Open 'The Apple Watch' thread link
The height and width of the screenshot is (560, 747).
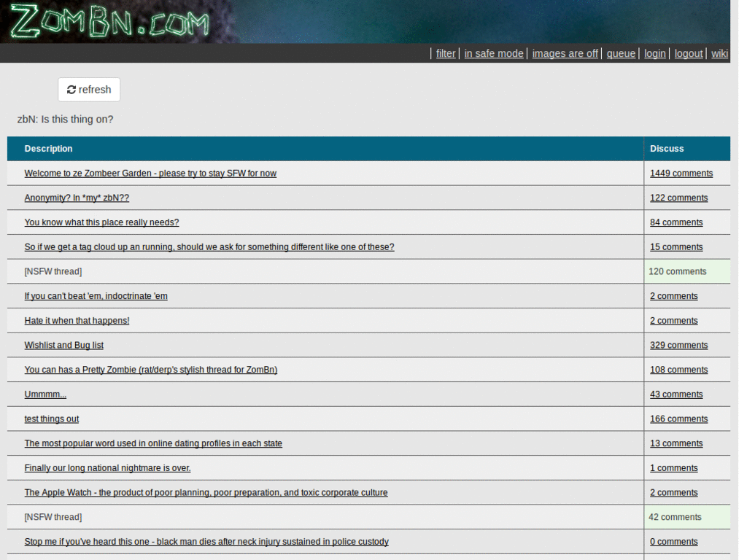point(206,493)
